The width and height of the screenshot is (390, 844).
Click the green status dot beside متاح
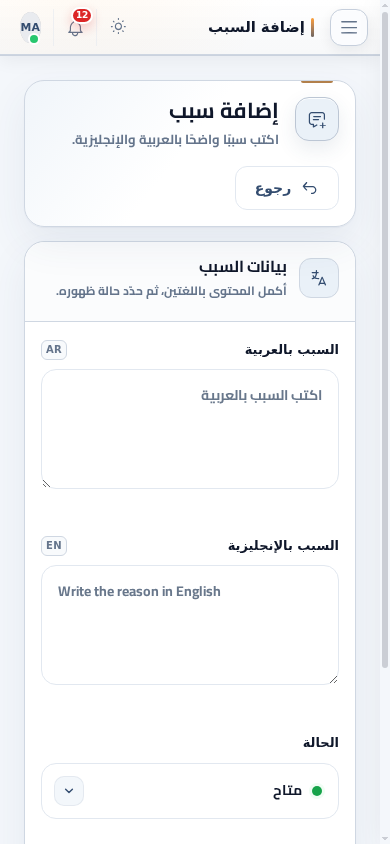[x=317, y=791]
